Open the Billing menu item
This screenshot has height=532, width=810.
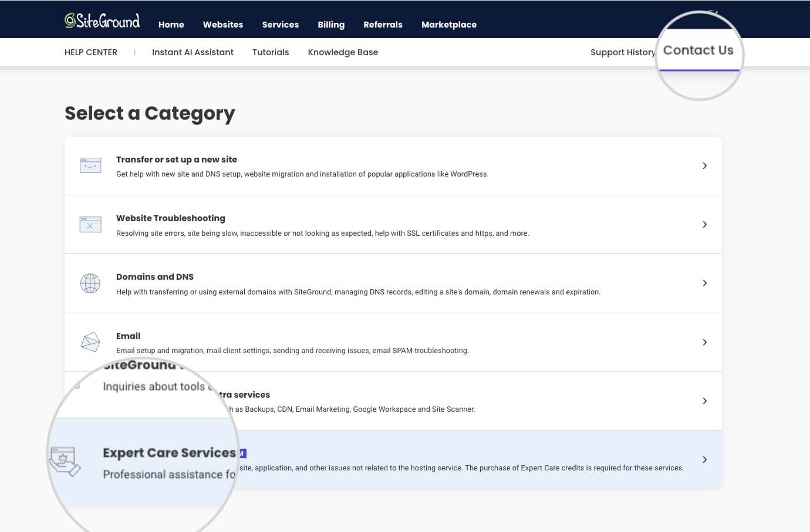point(331,25)
